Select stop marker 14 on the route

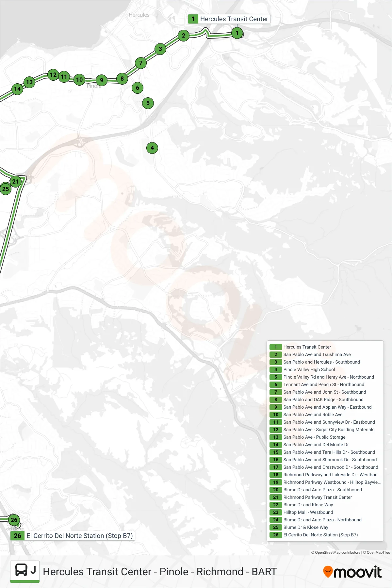pos(17,89)
